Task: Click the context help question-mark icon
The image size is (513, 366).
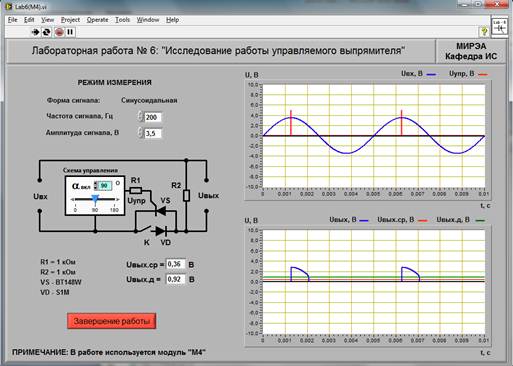Action: coord(484,32)
